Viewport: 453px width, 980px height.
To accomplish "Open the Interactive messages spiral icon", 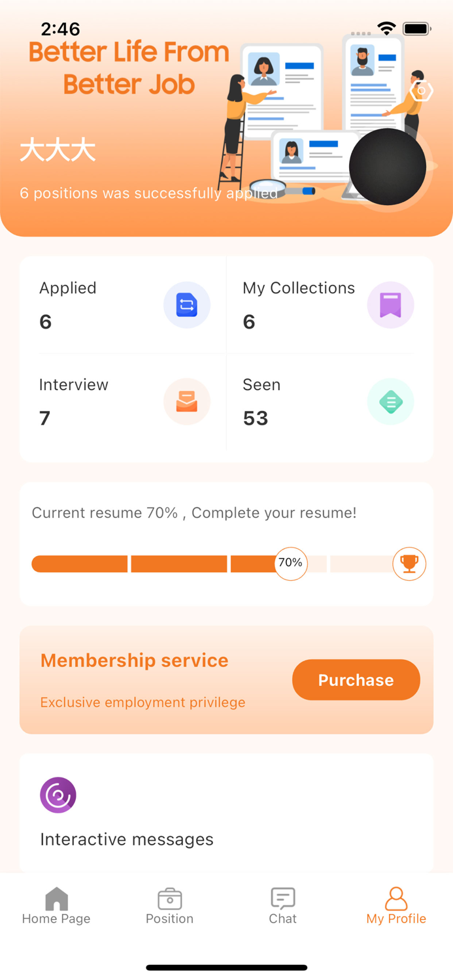I will 58,795.
